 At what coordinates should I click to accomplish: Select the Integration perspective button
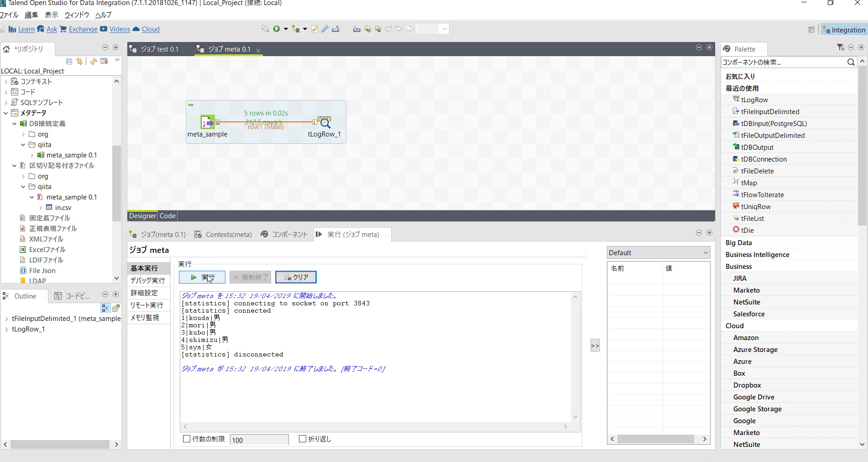(844, 30)
